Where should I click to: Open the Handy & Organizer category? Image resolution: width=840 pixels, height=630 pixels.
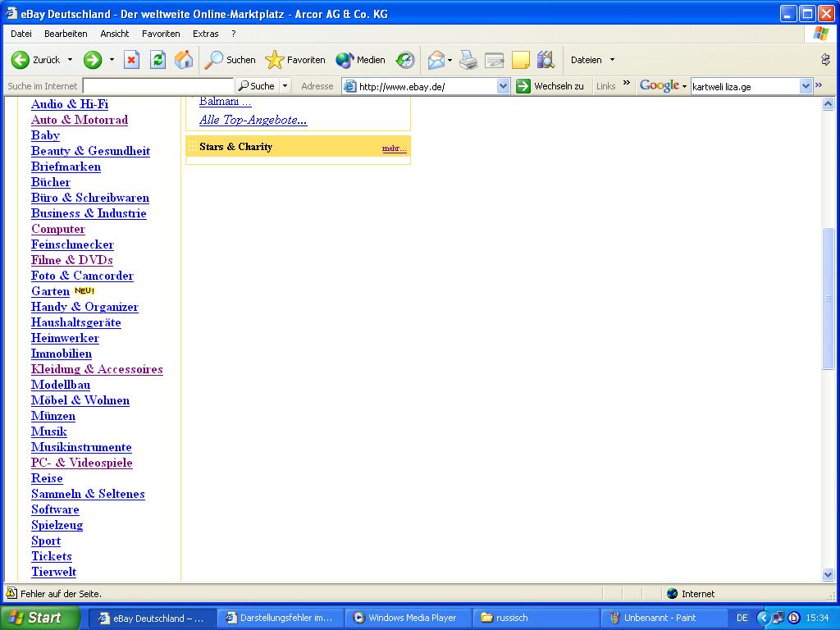[84, 307]
